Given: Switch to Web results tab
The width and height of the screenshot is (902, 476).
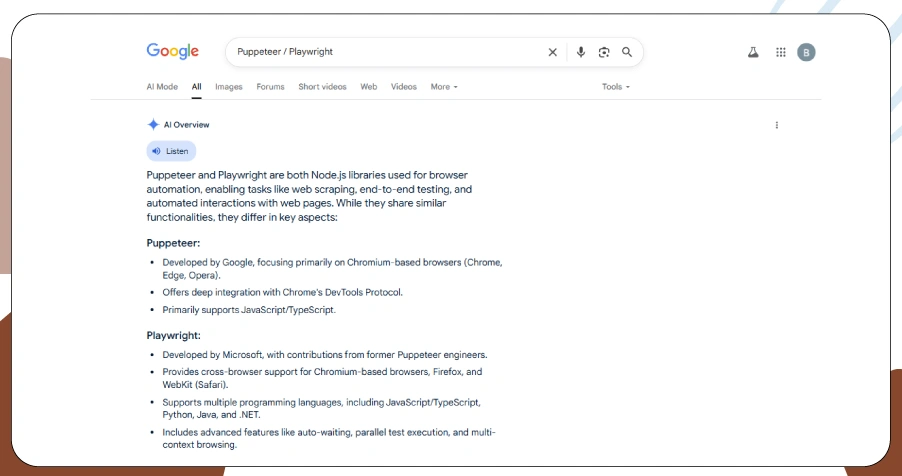Looking at the screenshot, I should click(369, 87).
